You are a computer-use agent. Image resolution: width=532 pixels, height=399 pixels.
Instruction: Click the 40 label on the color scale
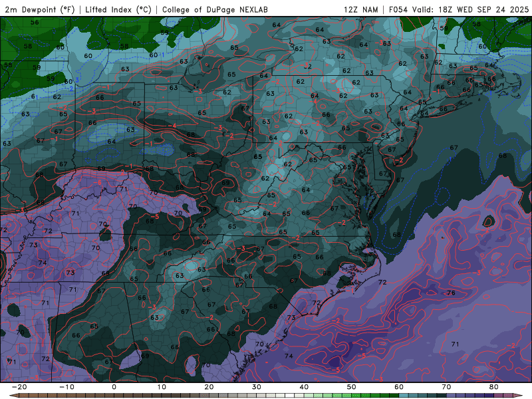[x=304, y=387]
